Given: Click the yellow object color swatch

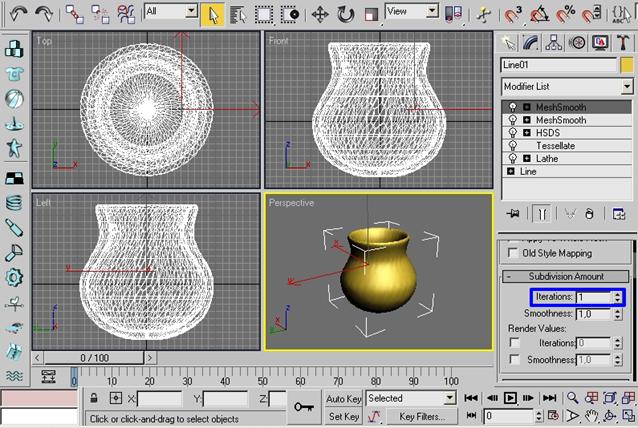Looking at the screenshot, I should (x=625, y=65).
